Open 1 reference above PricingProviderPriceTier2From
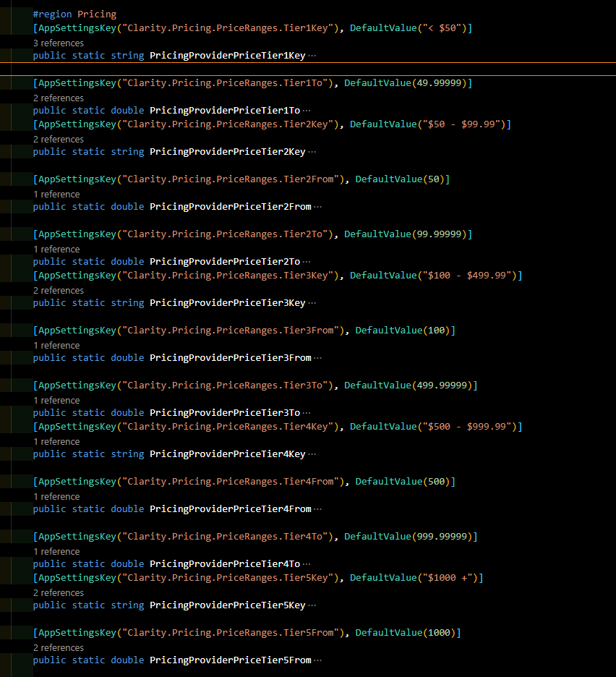Image resolution: width=616 pixels, height=677 pixels. pyautogui.click(x=56, y=195)
